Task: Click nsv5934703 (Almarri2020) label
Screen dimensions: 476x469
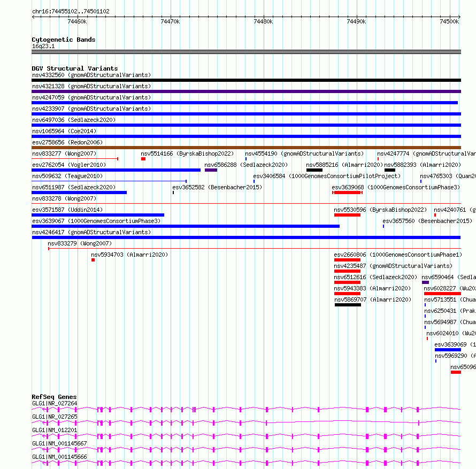Action: click(129, 255)
